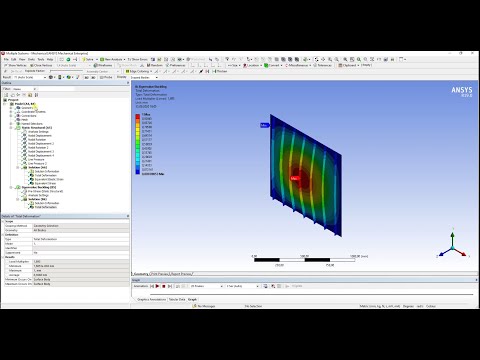Click the Probe tool

click(106, 77)
